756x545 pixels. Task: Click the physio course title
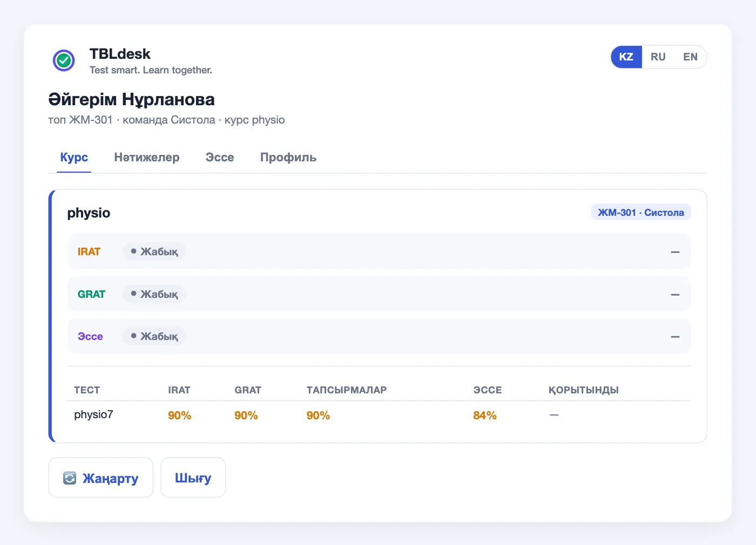pos(89,213)
